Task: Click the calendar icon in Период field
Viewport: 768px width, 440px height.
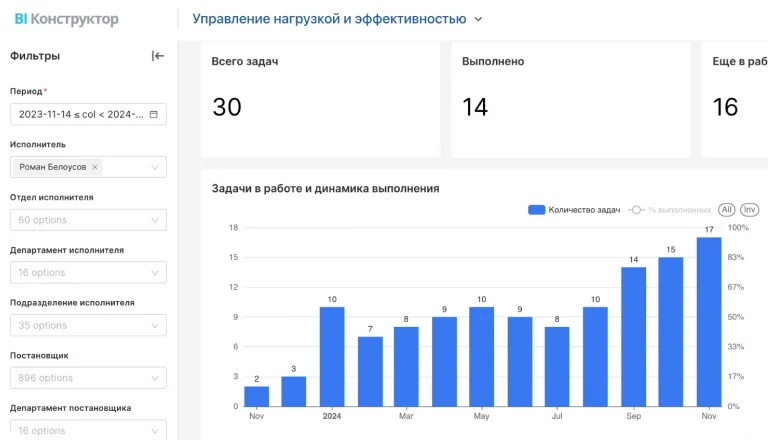Action: coord(153,114)
